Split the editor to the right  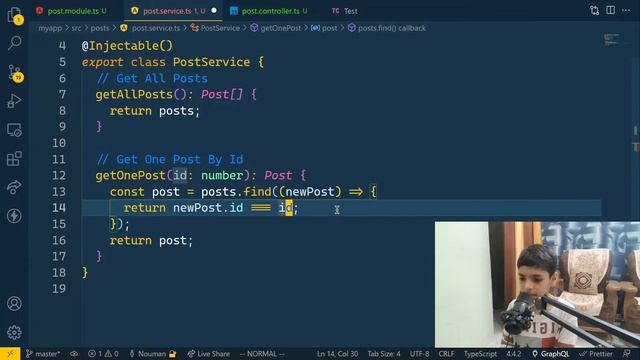tap(611, 11)
